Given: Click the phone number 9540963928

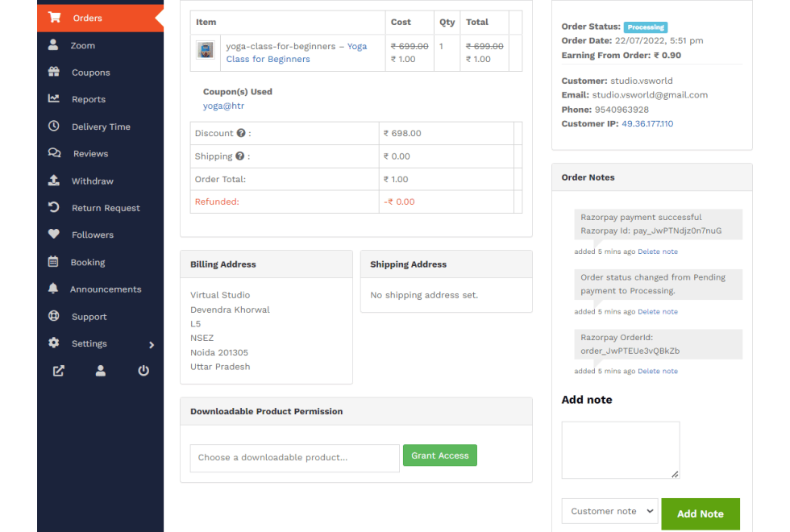Looking at the screenshot, I should pyautogui.click(x=622, y=110).
